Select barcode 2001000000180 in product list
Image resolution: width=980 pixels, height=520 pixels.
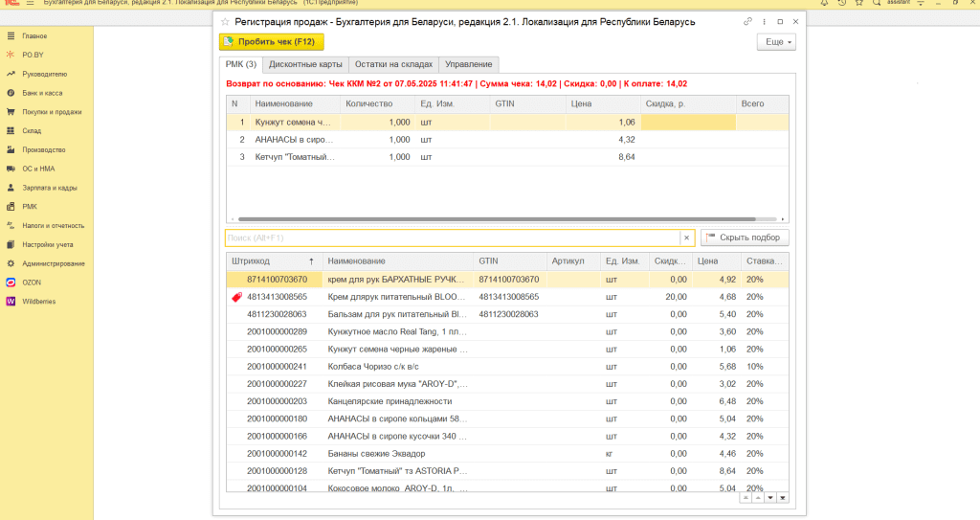(277, 418)
